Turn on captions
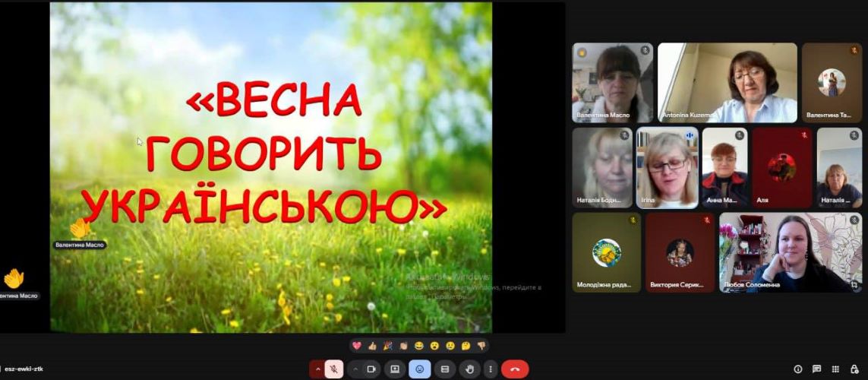 pos(445,369)
